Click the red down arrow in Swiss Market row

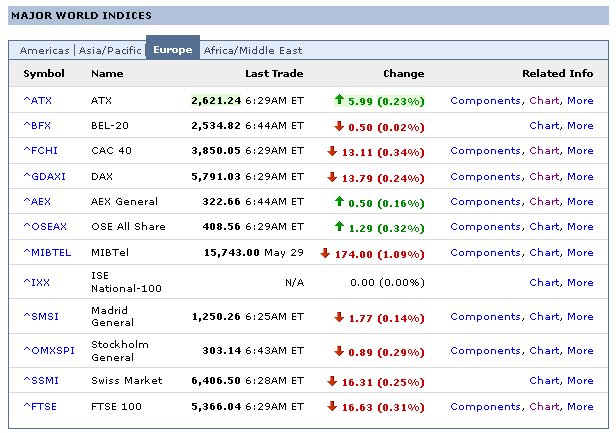click(332, 381)
